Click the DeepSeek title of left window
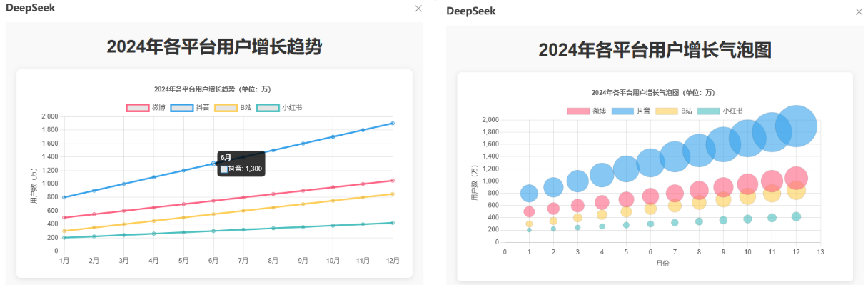This screenshot has height=285, width=868. click(30, 8)
